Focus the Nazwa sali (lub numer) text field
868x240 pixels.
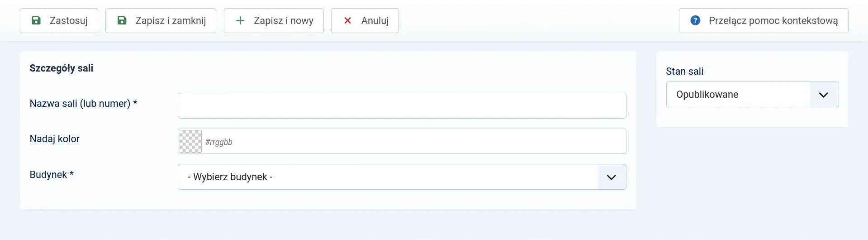point(402,106)
